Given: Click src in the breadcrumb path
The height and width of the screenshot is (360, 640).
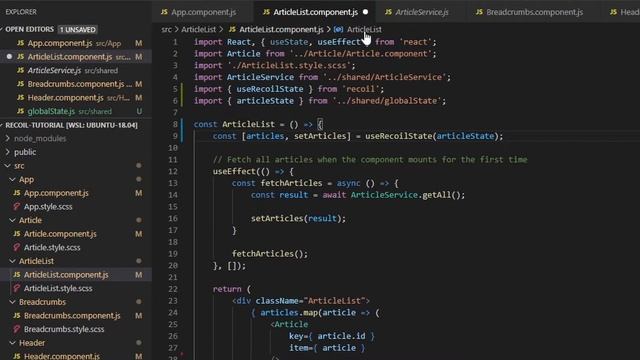Looking at the screenshot, I should [166, 29].
